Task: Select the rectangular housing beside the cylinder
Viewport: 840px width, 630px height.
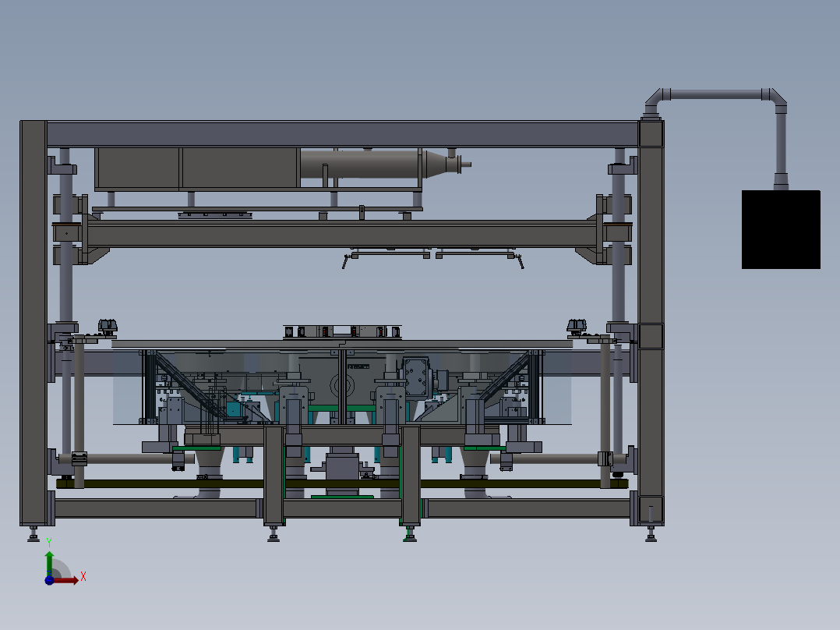Action: pos(197,168)
